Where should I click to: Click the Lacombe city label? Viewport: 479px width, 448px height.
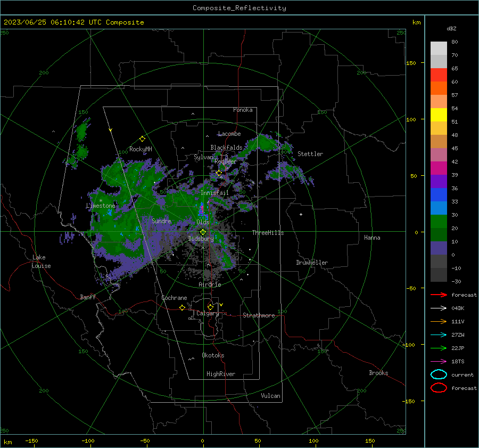[x=229, y=134]
